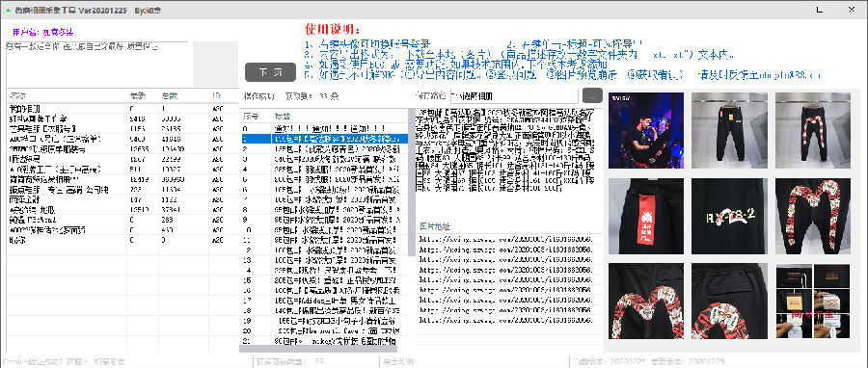Click the app icon in the title bar

9,10
